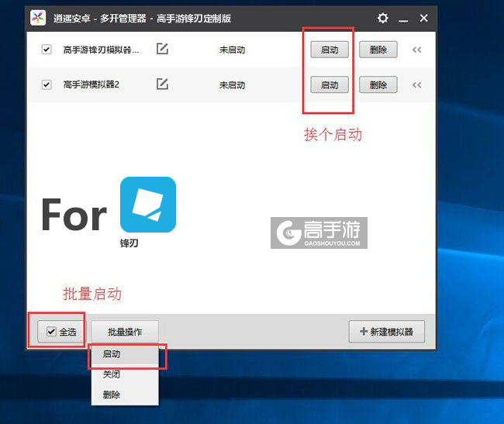Select the 高手游模拟器2 name text
504x424 pixels.
point(91,84)
